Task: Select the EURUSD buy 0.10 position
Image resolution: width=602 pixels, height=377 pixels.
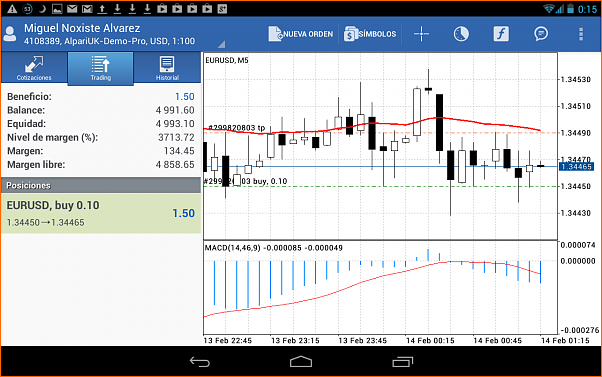Action: (101, 213)
